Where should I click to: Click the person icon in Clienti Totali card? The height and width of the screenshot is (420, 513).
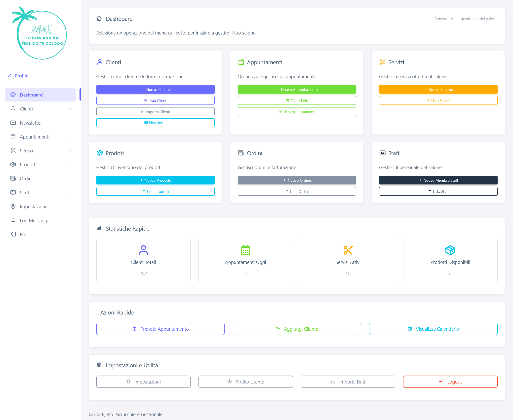coord(143,250)
